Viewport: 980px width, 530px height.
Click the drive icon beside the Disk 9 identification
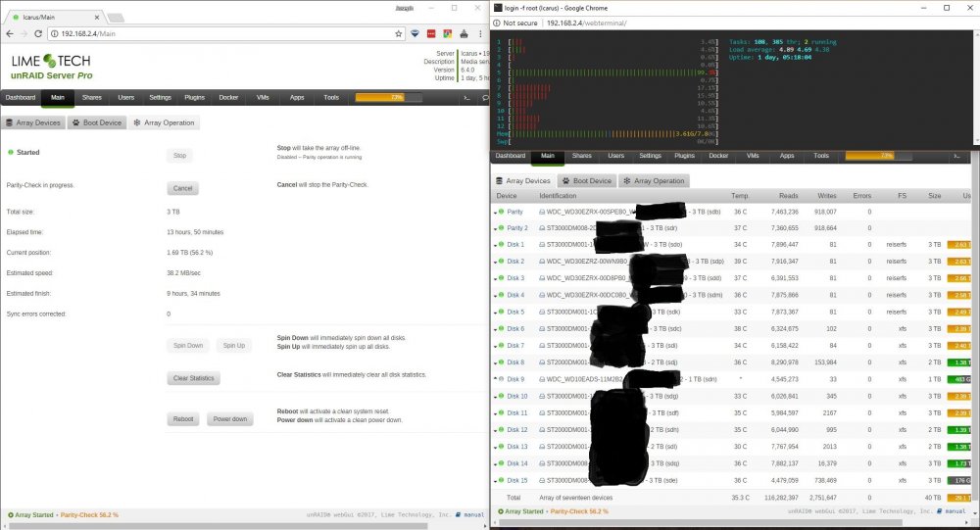point(542,379)
